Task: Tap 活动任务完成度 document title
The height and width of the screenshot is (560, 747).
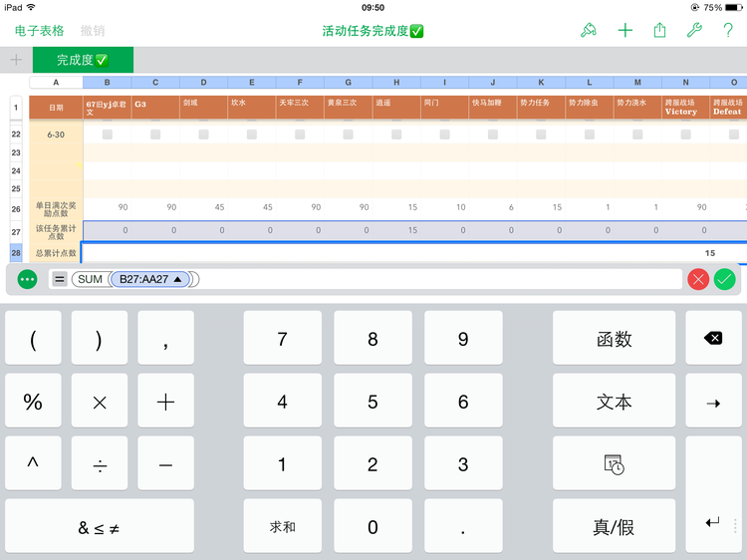Action: click(373, 31)
